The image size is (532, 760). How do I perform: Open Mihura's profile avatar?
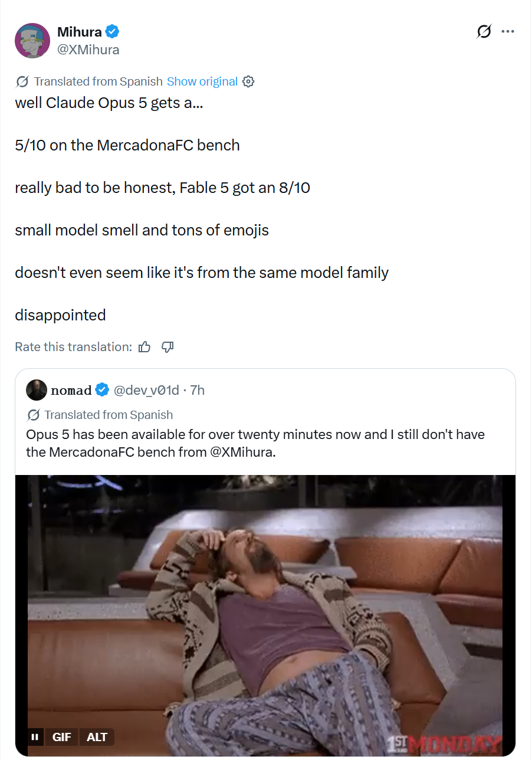coord(32,41)
